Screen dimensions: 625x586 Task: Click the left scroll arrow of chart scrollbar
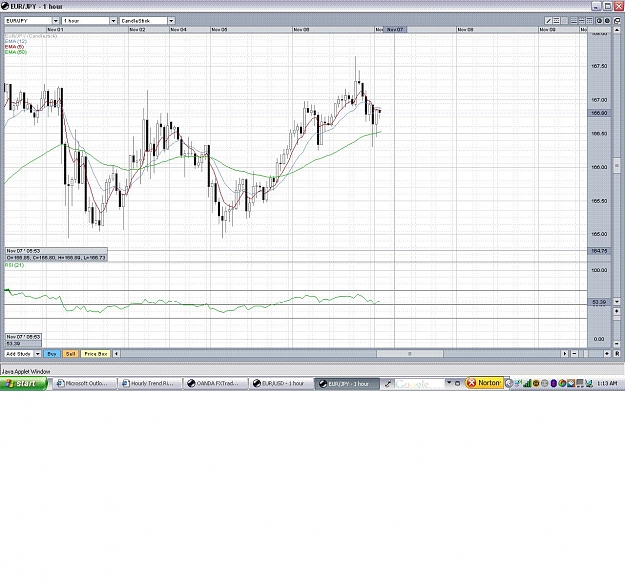116,354
